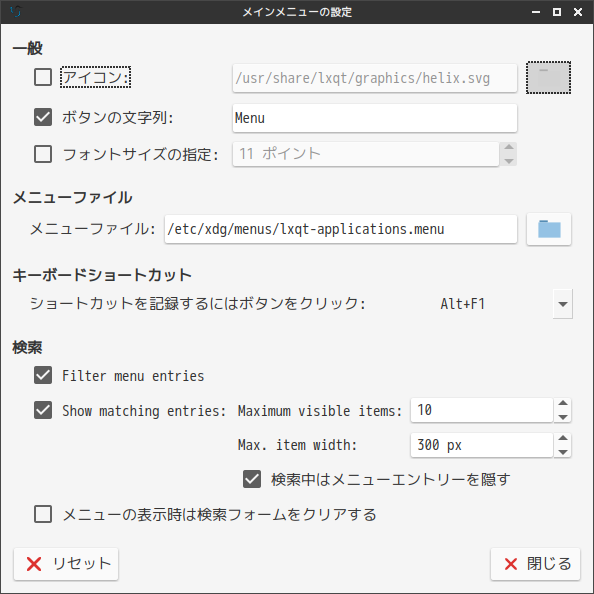Uncheck the ボタンの文字列 checkbox

(43, 117)
